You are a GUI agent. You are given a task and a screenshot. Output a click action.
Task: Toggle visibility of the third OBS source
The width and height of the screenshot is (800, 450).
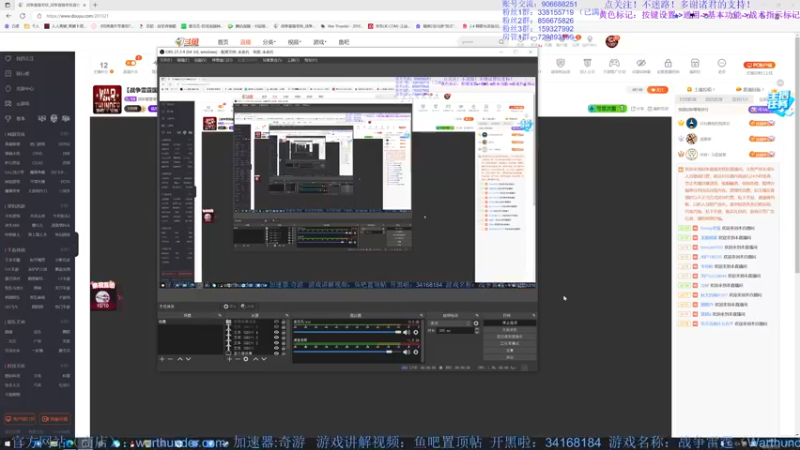pyautogui.click(x=277, y=332)
